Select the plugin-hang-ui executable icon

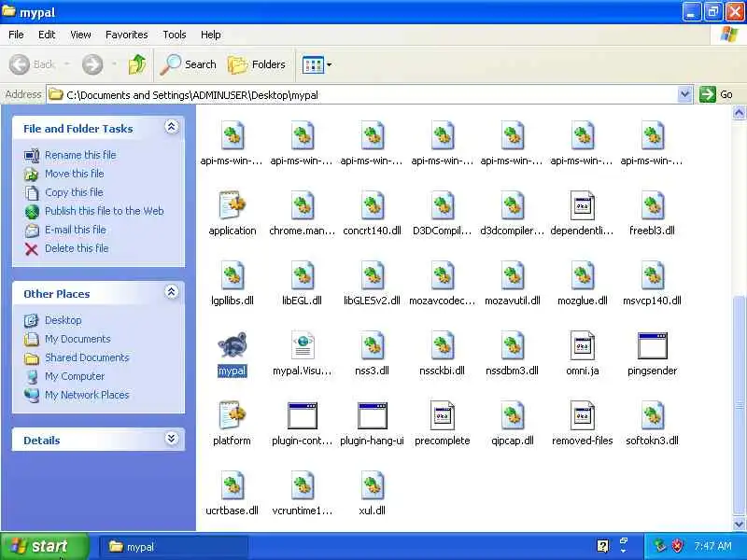(372, 415)
